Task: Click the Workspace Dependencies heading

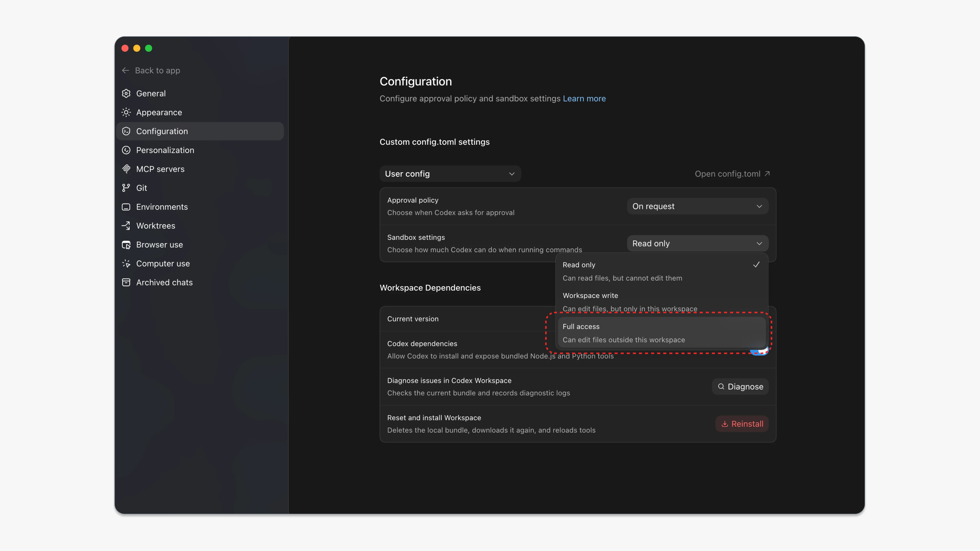Action: click(430, 287)
